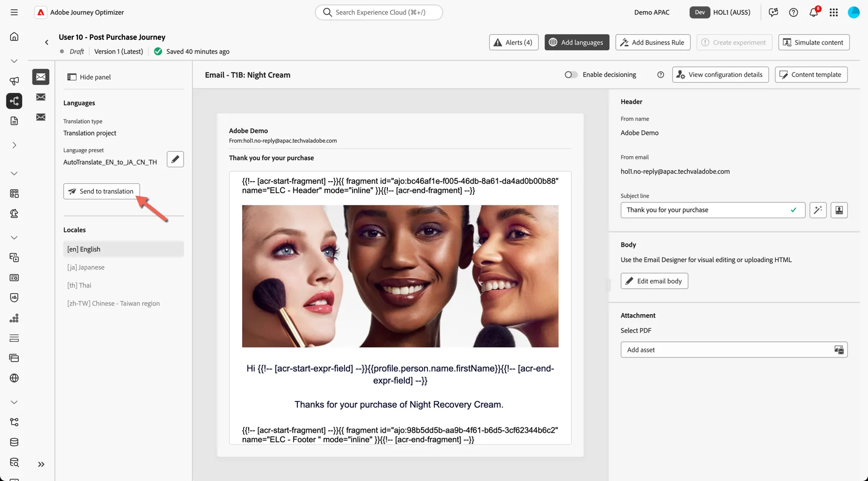
Task: Click asset picker icon in Add asset field
Action: click(839, 350)
